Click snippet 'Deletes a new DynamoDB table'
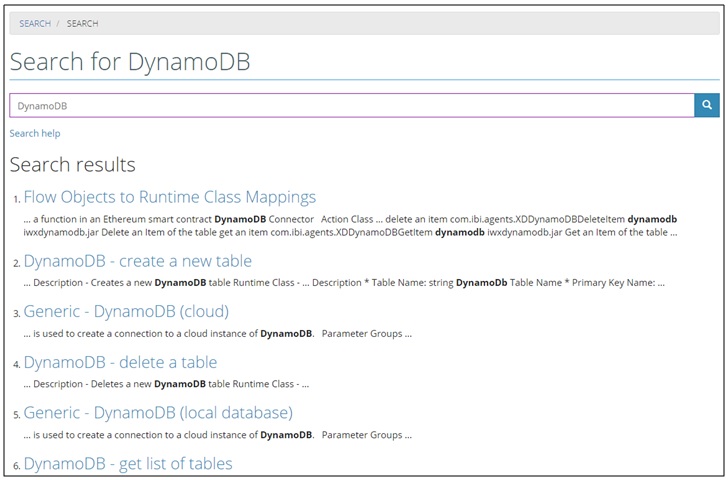The height and width of the screenshot is (480, 728). pyautogui.click(x=166, y=384)
